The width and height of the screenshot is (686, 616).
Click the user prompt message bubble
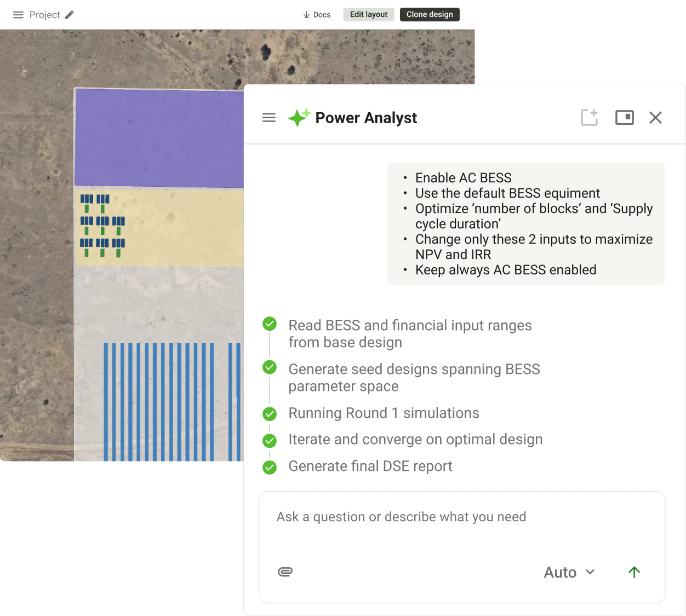526,223
